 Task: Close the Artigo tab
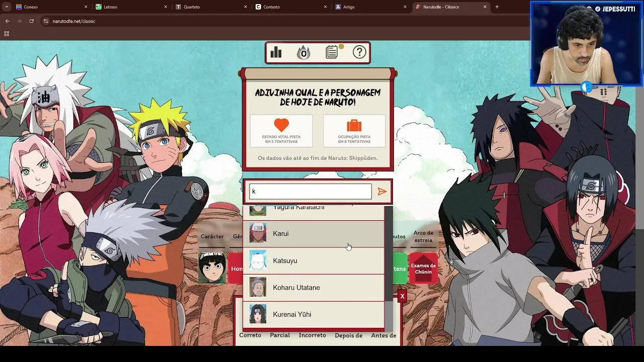[x=405, y=7]
